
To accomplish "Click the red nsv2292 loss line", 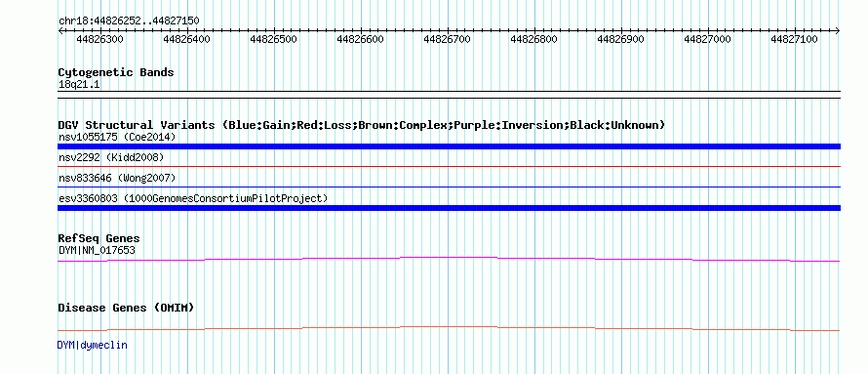I will 449,166.
